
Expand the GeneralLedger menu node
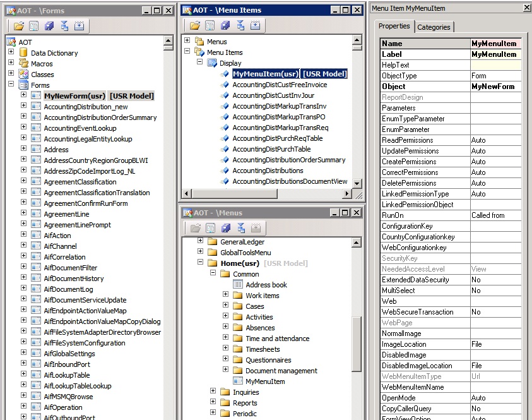click(x=200, y=241)
